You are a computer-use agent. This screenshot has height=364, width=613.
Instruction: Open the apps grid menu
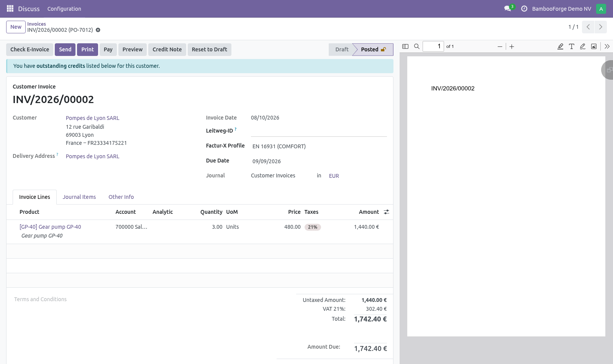10,8
